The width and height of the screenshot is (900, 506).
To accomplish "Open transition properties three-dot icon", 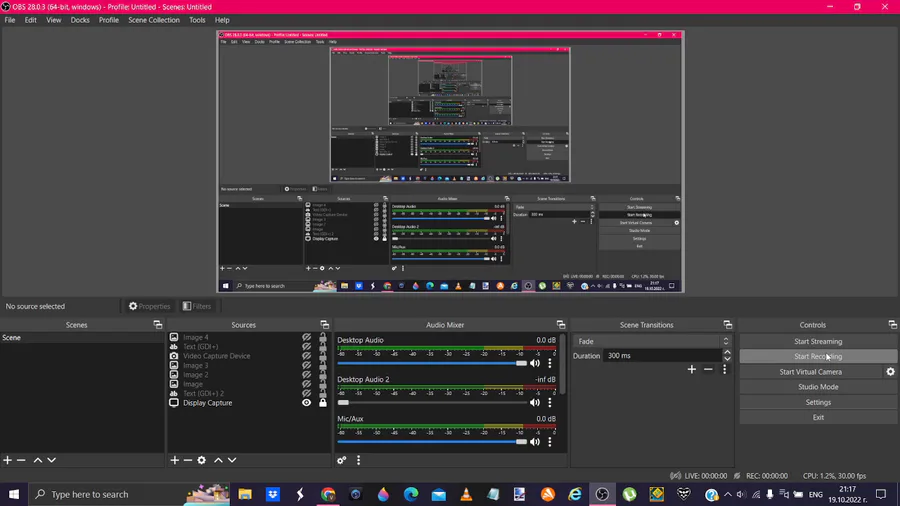I will coord(724,369).
